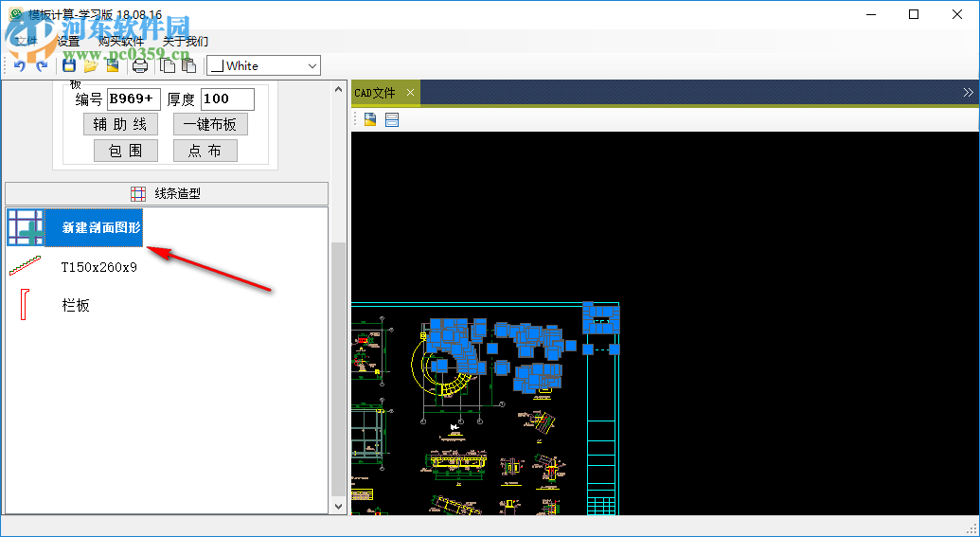Switch to the CAD文件 tab
Viewport: 980px width, 537px height.
[x=375, y=93]
